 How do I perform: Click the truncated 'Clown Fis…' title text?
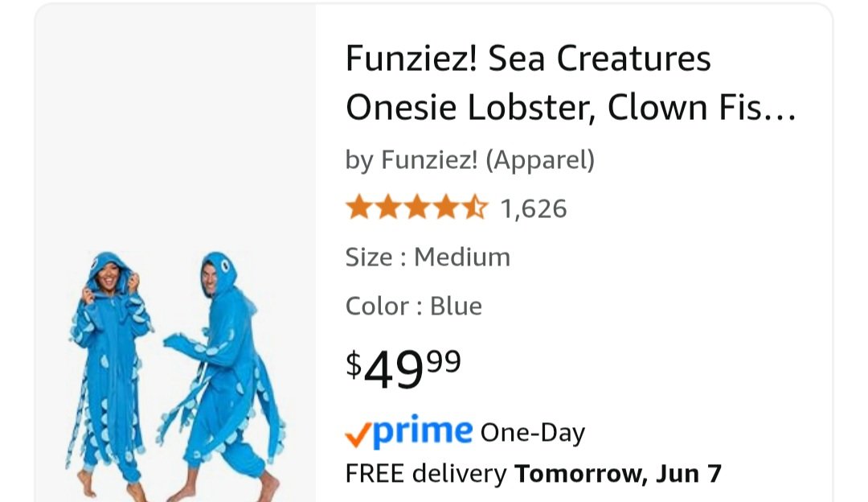(702, 108)
